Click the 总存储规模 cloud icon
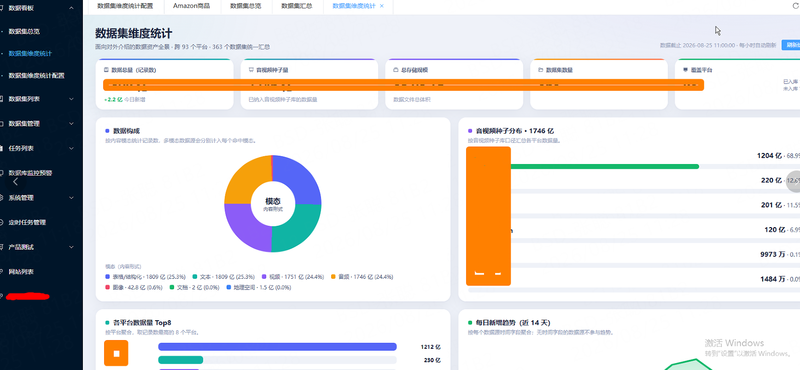This screenshot has height=370, width=800. (396, 70)
